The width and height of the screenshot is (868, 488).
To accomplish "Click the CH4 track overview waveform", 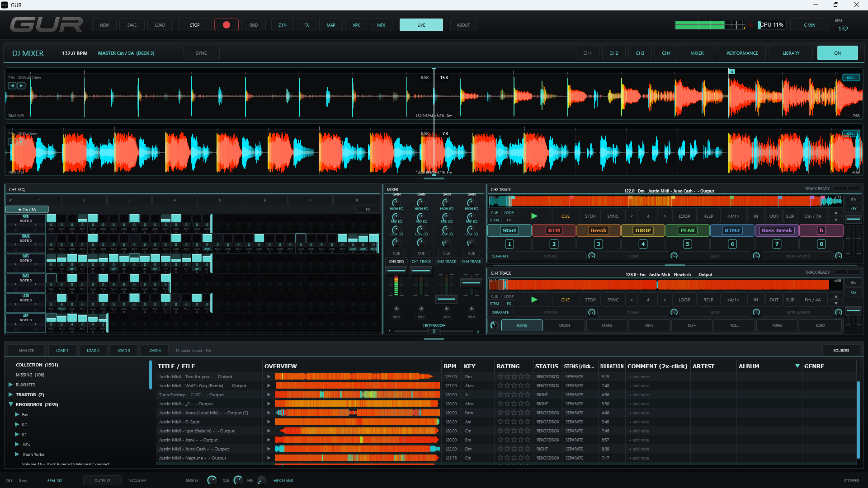I will point(665,284).
